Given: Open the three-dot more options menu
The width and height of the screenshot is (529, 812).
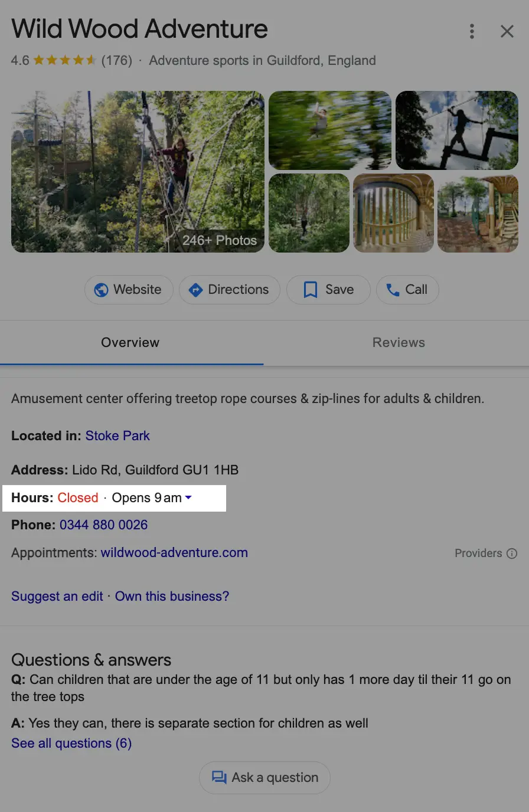Looking at the screenshot, I should [x=471, y=32].
